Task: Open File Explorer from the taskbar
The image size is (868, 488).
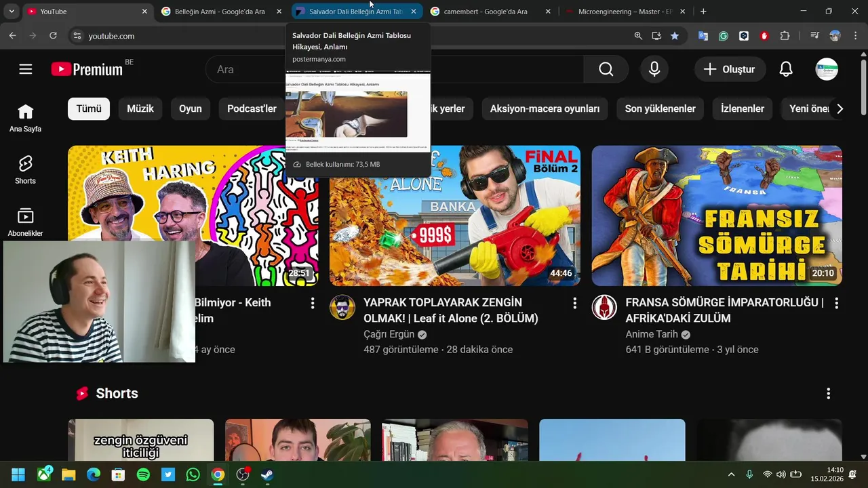Action: click(x=68, y=474)
